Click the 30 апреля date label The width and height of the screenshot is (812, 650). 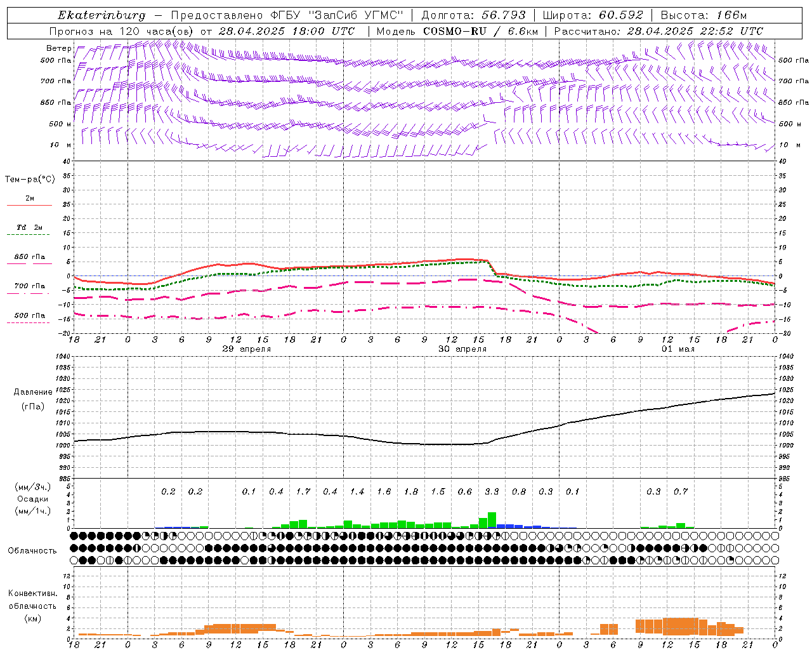pyautogui.click(x=462, y=349)
